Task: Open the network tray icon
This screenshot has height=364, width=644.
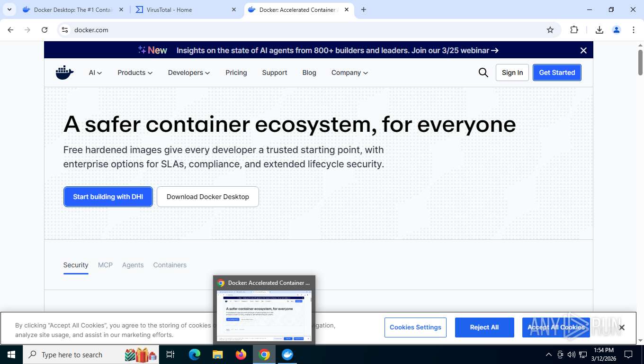Action: 582,355
